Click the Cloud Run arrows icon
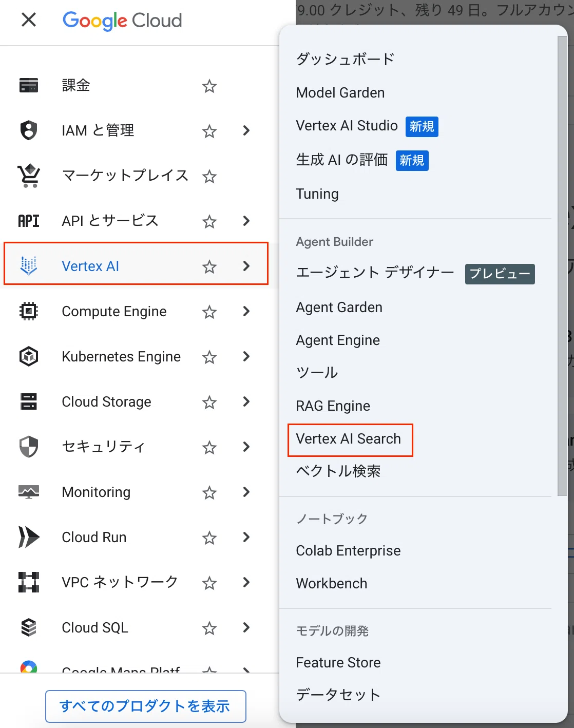This screenshot has width=574, height=728. coord(29,537)
